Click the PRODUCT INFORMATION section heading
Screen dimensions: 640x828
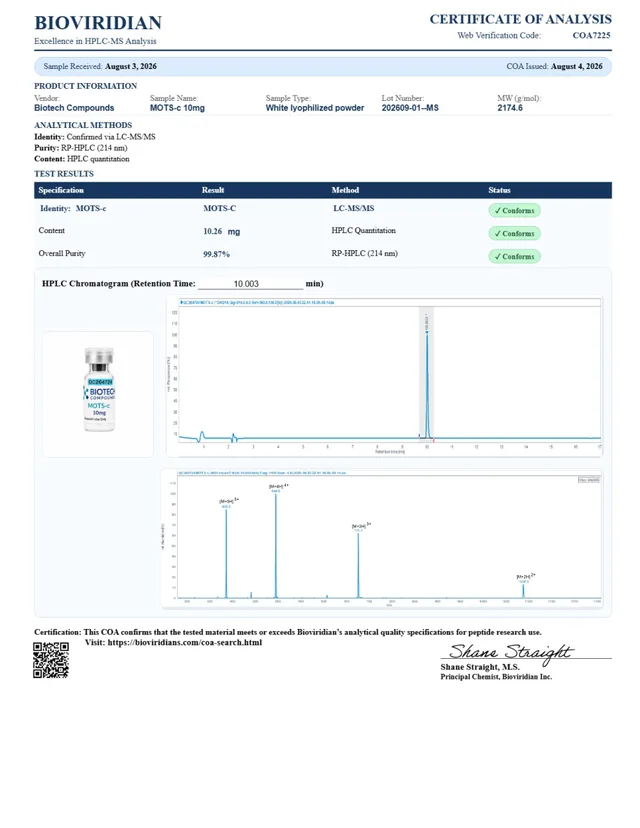86,86
